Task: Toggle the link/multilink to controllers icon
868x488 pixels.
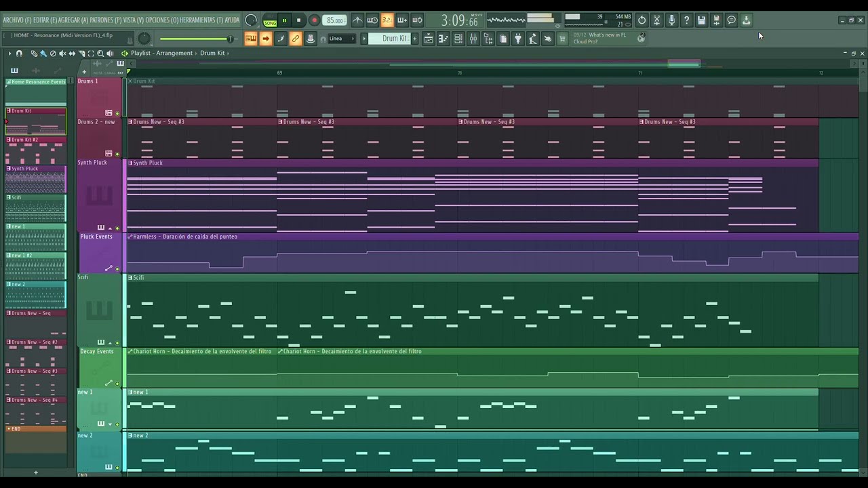Action: point(296,39)
